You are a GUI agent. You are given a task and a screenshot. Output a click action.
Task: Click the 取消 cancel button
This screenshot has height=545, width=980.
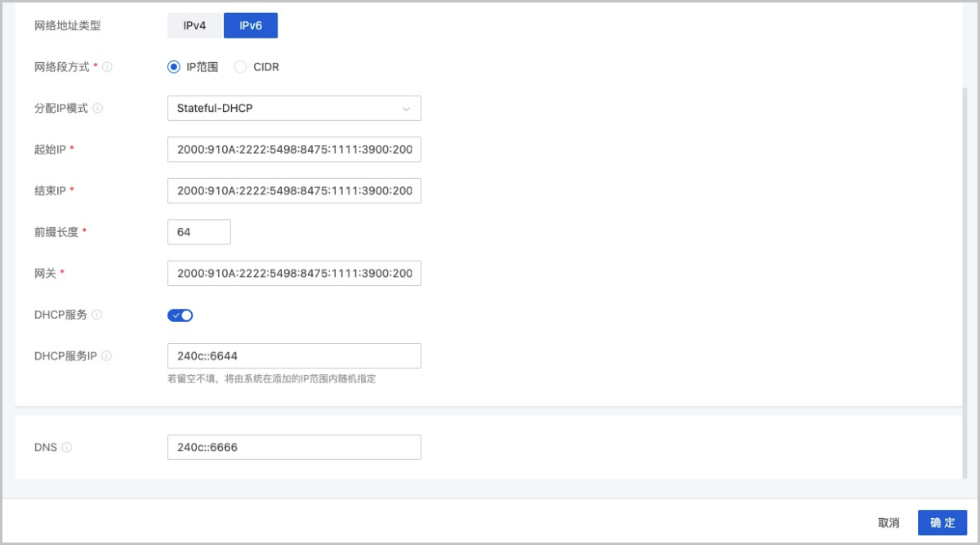tap(889, 523)
